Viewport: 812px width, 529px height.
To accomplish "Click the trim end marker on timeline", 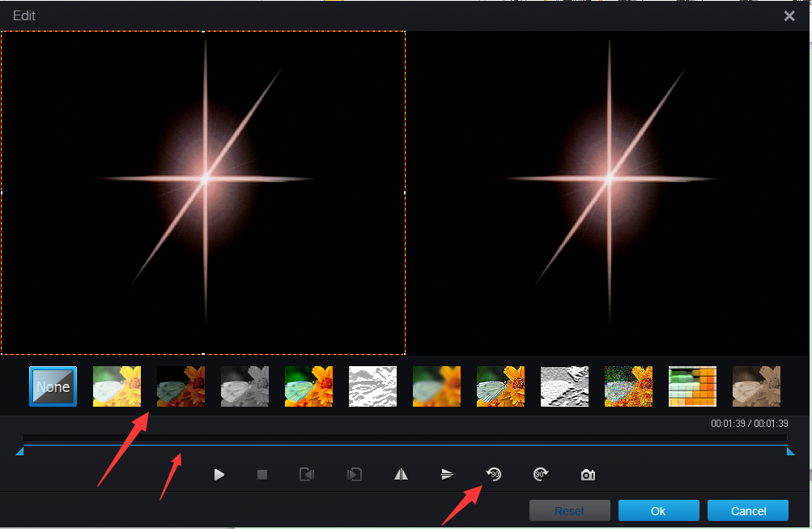I will click(x=791, y=452).
